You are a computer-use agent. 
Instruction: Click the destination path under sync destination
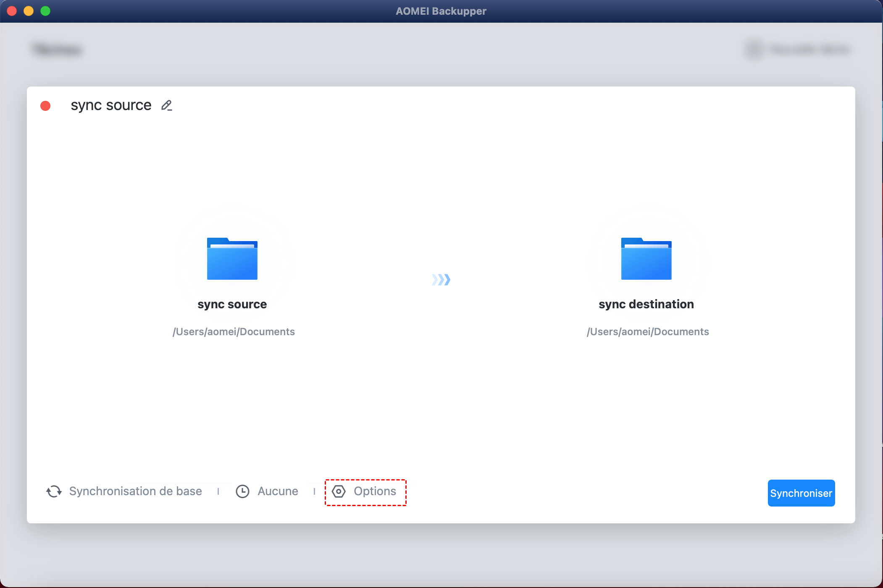[648, 332]
